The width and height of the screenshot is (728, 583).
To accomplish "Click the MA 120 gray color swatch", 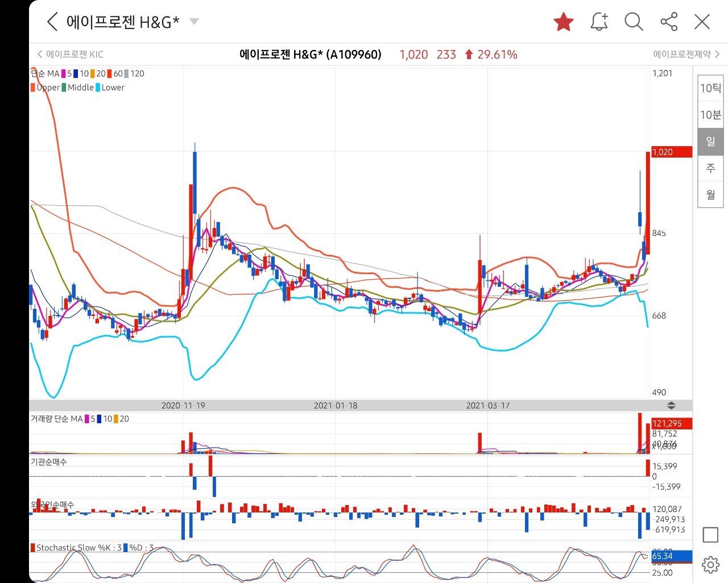I will click(126, 74).
